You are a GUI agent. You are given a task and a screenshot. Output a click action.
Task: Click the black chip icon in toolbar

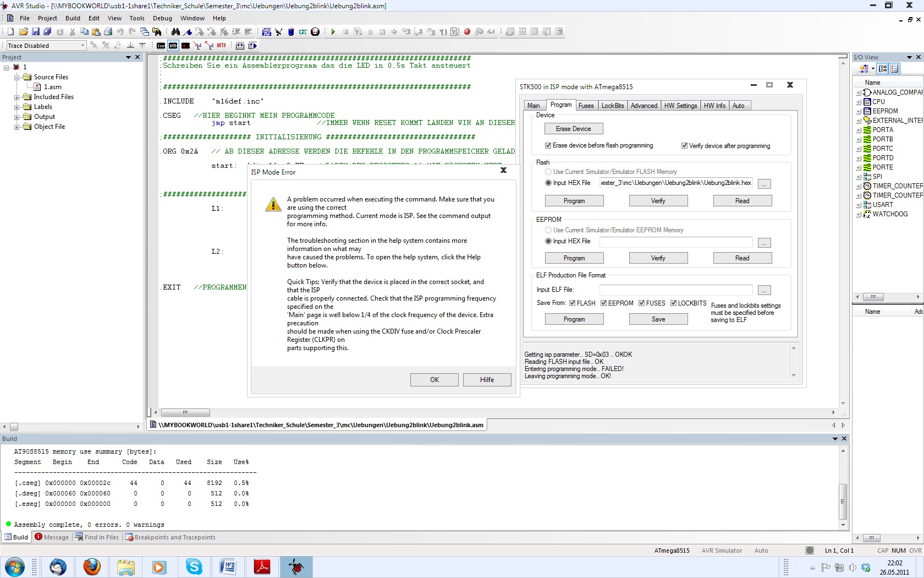coord(185,46)
